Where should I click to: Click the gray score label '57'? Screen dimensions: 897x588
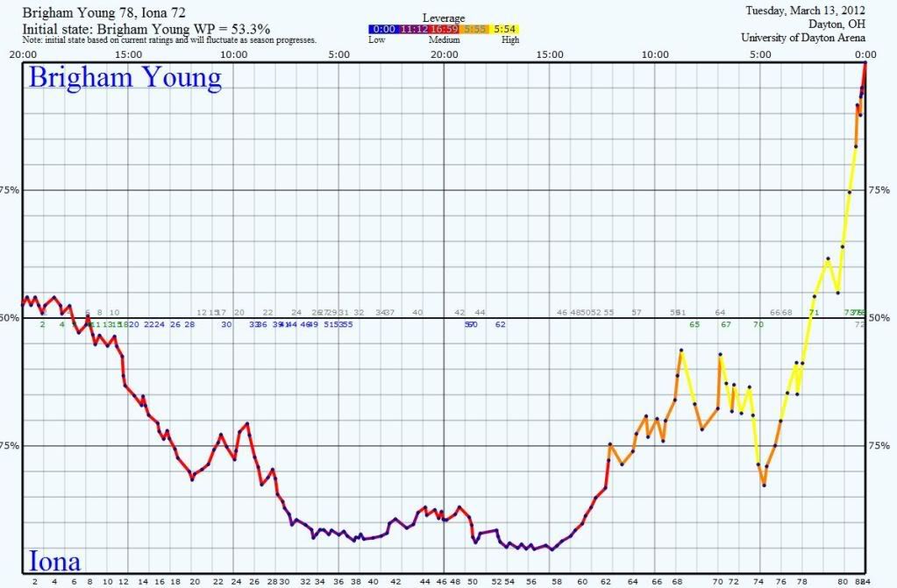pos(636,312)
